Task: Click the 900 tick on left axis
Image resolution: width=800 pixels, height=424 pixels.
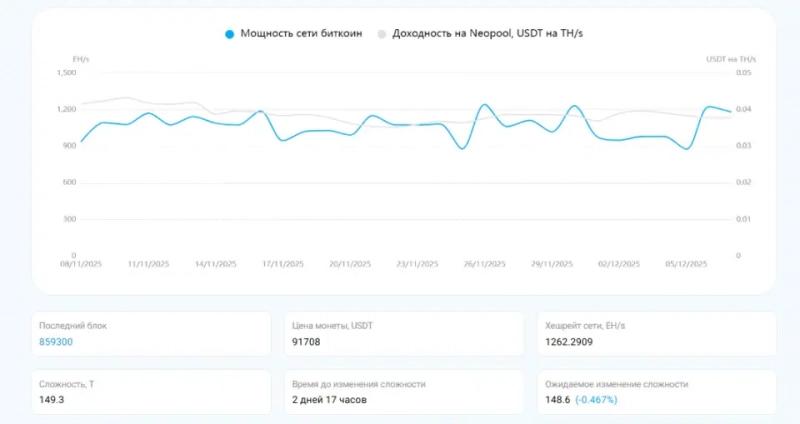Action: 69,145
